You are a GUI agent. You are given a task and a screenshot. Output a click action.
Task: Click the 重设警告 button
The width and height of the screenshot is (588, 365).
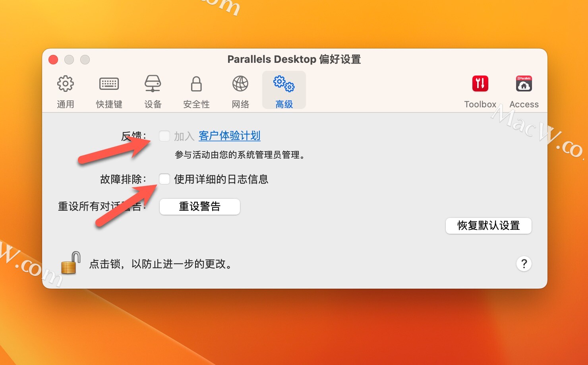click(200, 206)
